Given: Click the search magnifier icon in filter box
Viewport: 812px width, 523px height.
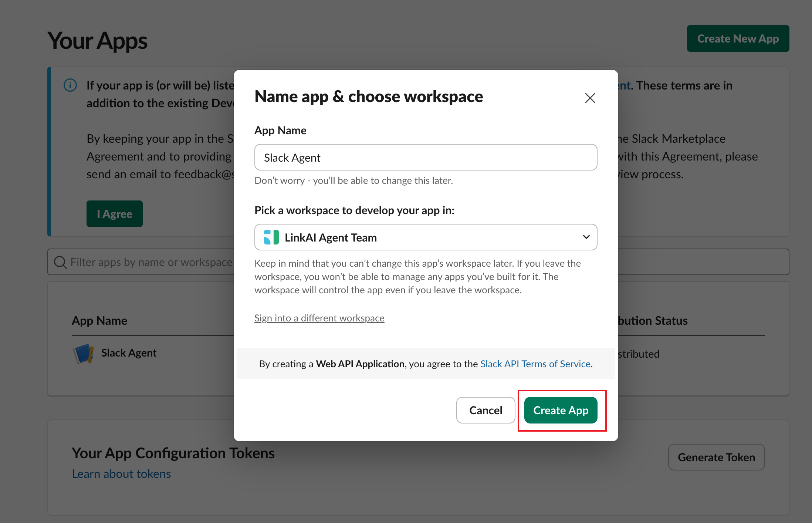Looking at the screenshot, I should point(60,262).
